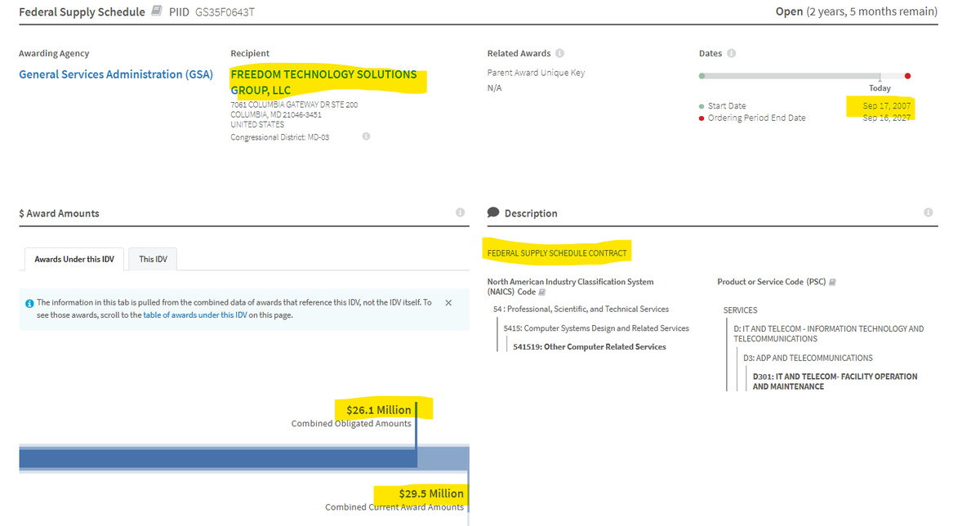Switch to Awards Under this IDV tab
980x526 pixels.
(74, 259)
